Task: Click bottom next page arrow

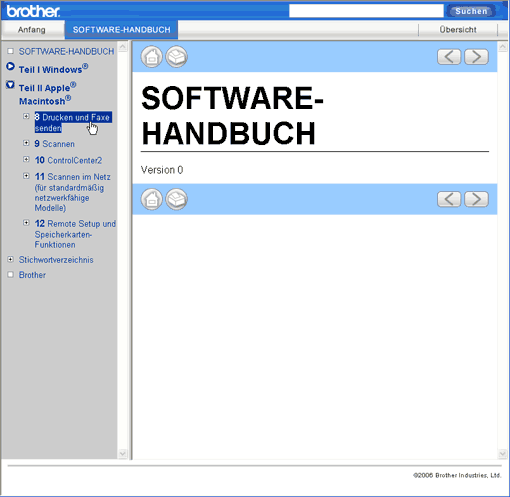Action: coord(476,199)
